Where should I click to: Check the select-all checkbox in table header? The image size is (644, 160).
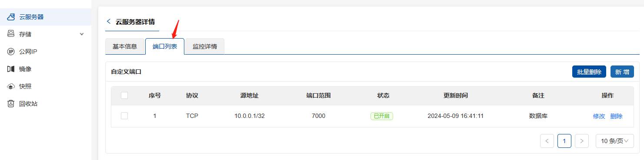tap(124, 95)
